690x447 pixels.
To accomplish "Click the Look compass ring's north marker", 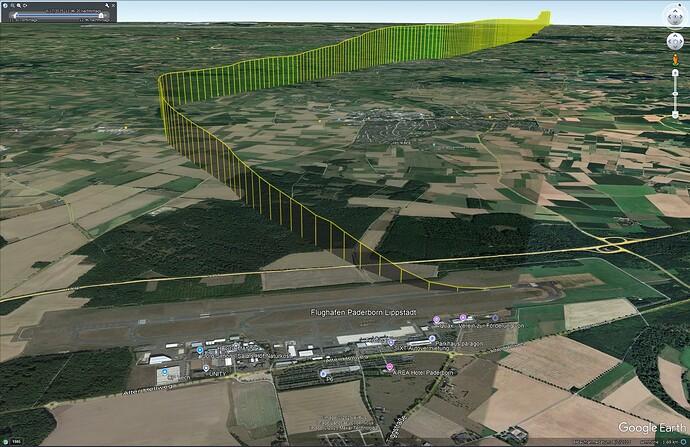I will 675,8.
